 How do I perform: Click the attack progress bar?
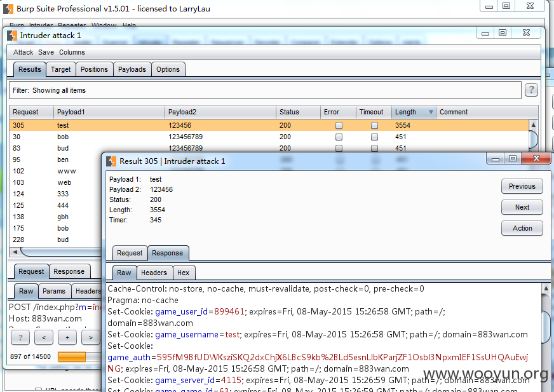[x=80, y=356]
